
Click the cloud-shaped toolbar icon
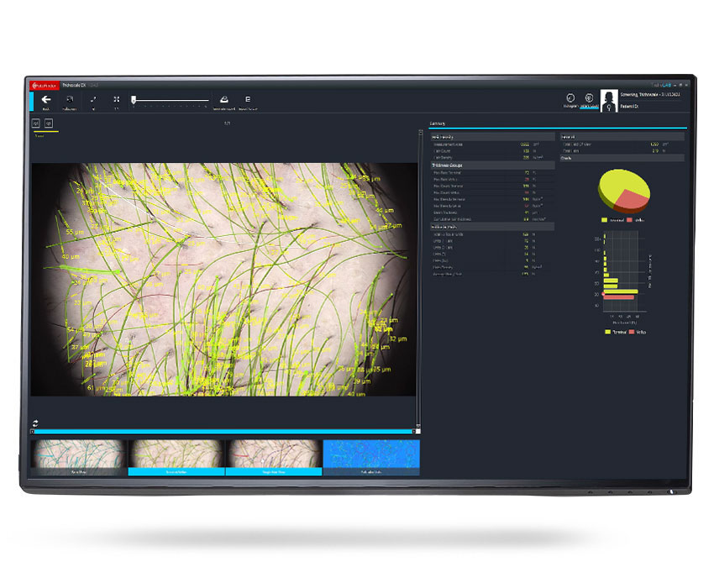click(223, 99)
